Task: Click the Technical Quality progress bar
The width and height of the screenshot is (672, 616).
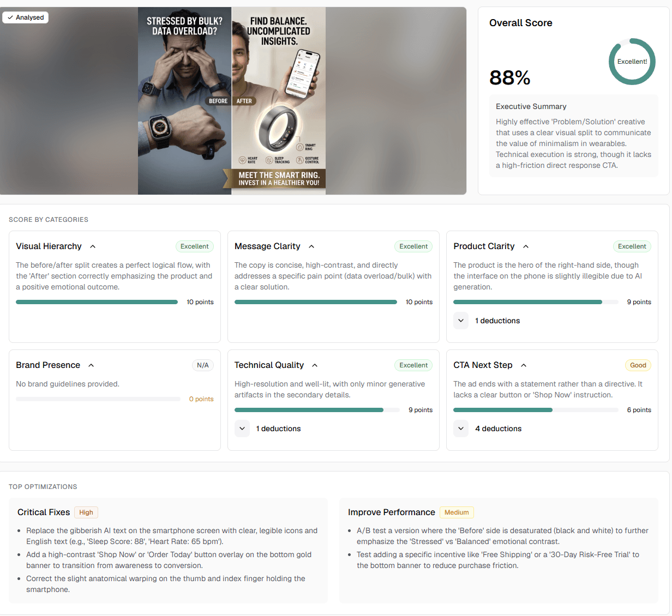Action: tap(317, 410)
